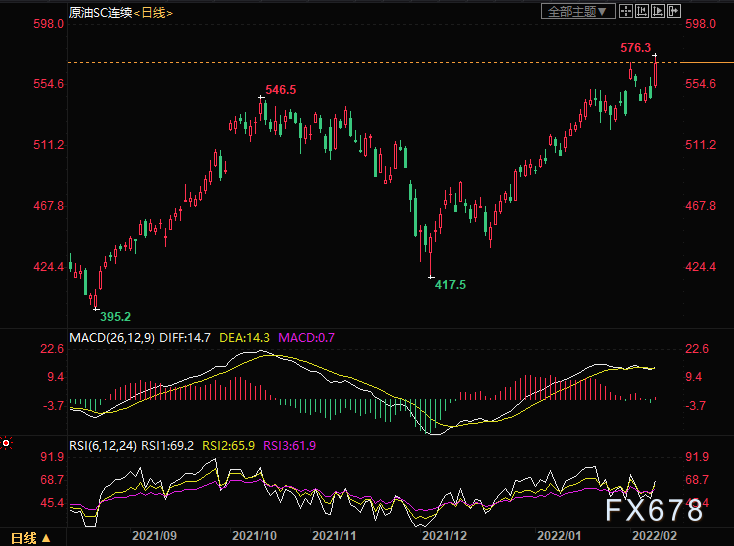Click the right axis 511.2 price
This screenshot has width=734, height=546.
tap(700, 145)
